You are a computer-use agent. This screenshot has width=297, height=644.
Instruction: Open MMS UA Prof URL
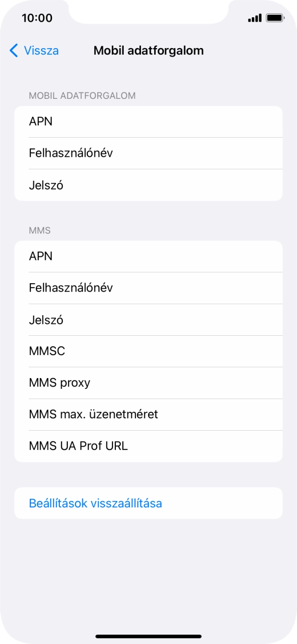pos(148,446)
